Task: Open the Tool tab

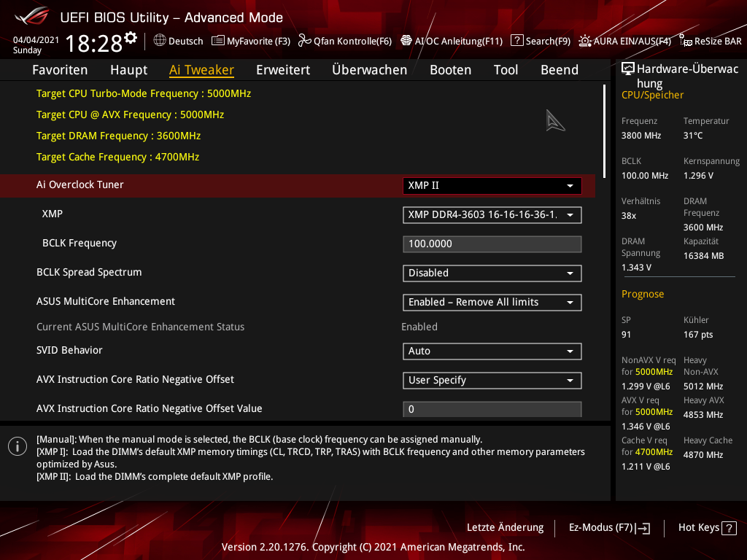Action: [506, 70]
